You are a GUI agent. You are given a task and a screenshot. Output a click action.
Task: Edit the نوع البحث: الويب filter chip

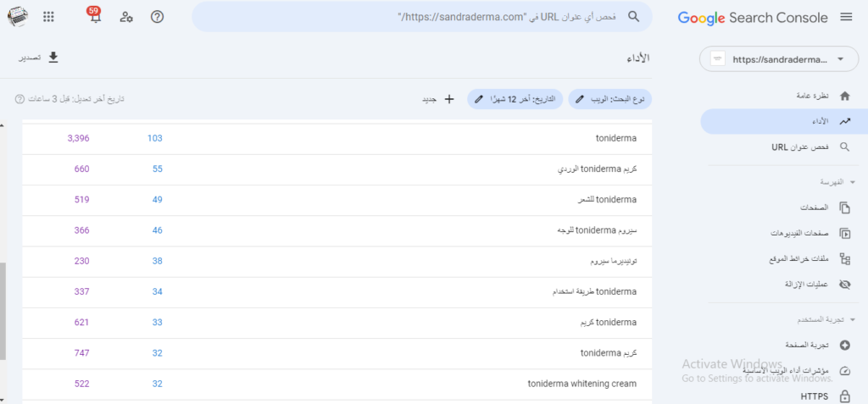coord(609,99)
